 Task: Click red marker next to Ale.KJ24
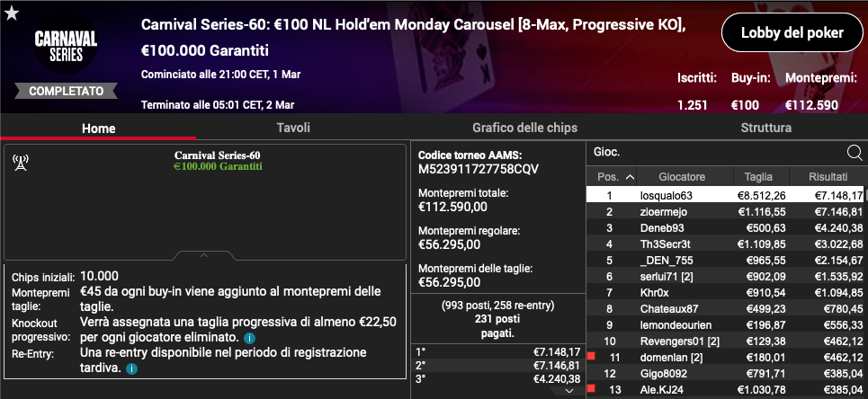(x=591, y=388)
